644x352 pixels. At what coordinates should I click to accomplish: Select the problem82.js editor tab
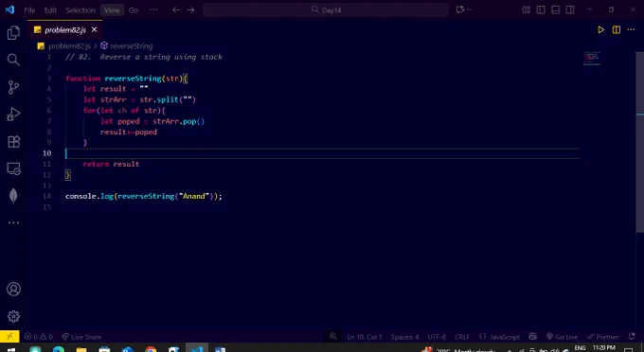[x=65, y=30]
